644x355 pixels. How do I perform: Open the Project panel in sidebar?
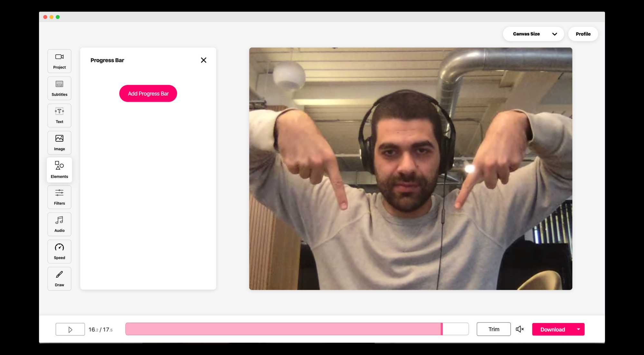point(59,61)
